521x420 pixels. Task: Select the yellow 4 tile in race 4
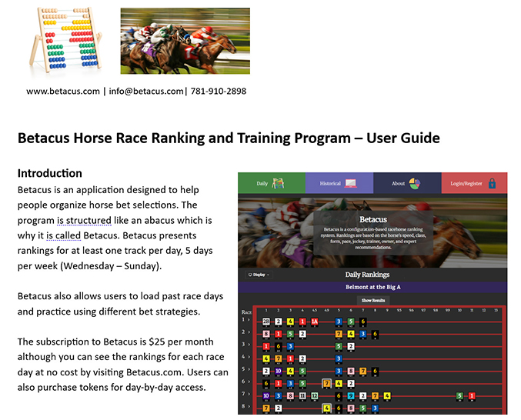[x=266, y=358]
